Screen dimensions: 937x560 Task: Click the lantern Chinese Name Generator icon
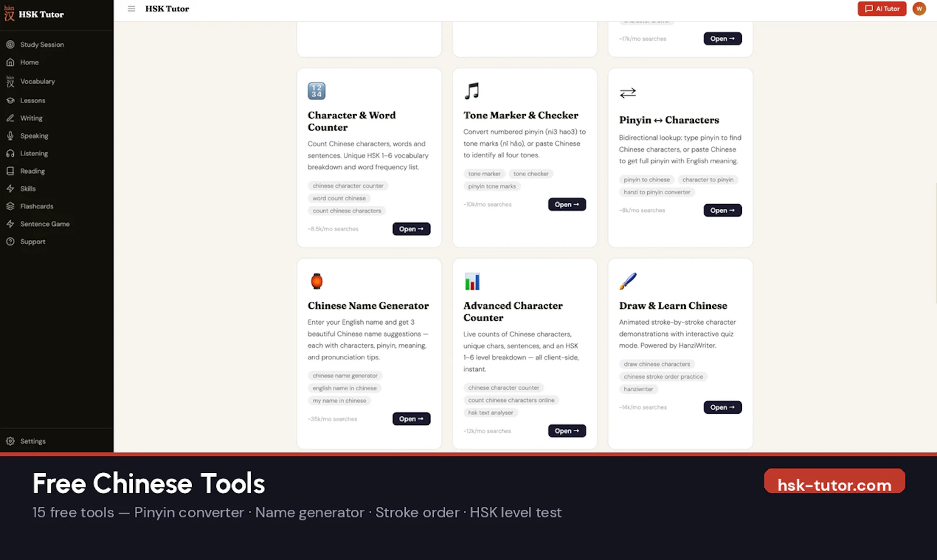click(x=317, y=281)
